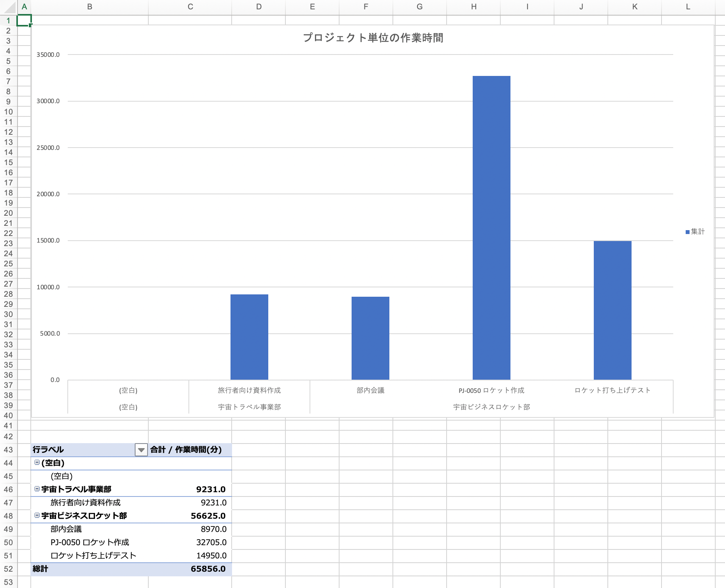Collapse the 宇宙トラベル事業部 group
The height and width of the screenshot is (588, 725).
(x=37, y=489)
